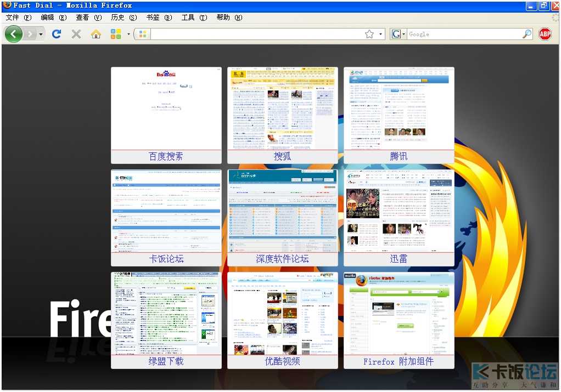
Task: Reload the page with the blue refresh icon
Action: coord(57,35)
